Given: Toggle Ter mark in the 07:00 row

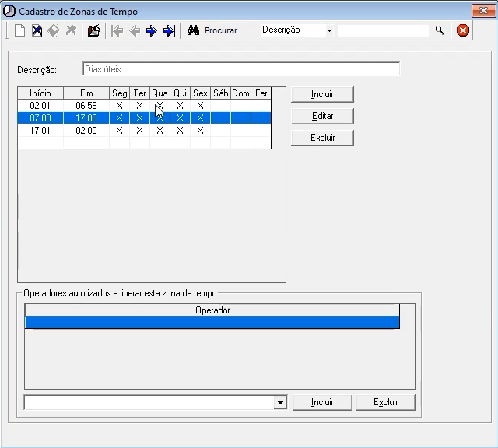Looking at the screenshot, I should 139,118.
